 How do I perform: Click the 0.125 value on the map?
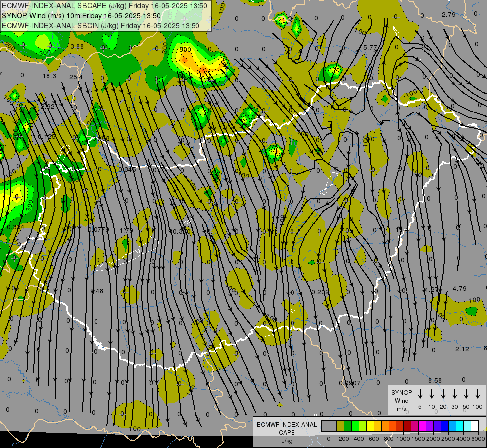coord(47,137)
